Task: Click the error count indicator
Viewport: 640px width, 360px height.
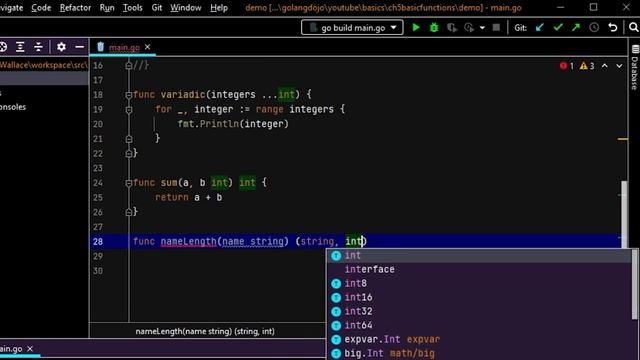Action: pos(567,66)
